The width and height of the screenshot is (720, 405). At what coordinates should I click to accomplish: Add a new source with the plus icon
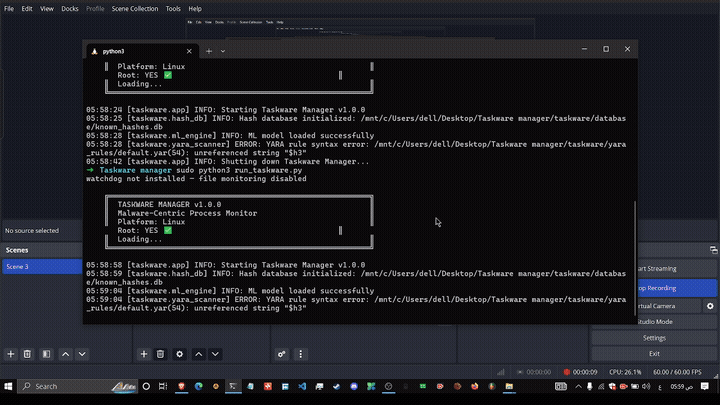coord(144,354)
